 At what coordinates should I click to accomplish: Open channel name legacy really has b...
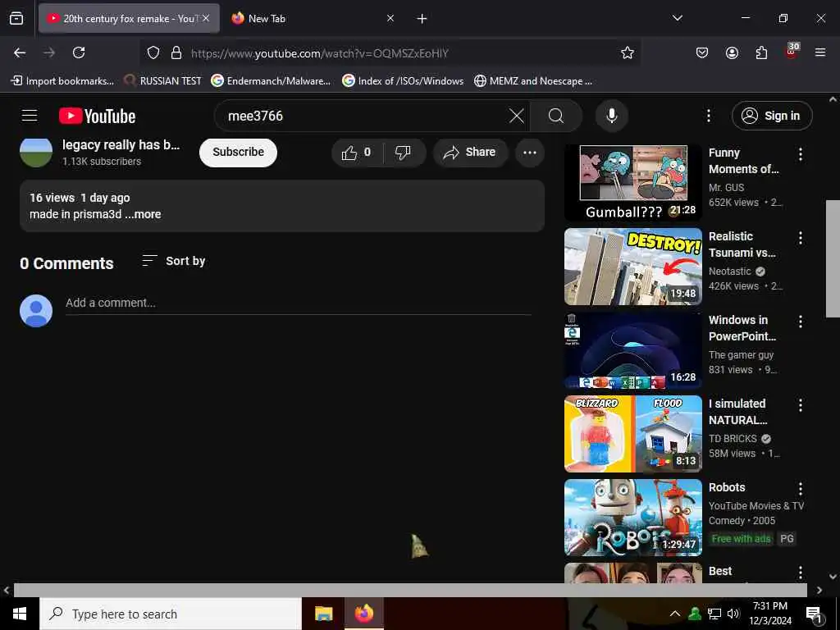coord(121,144)
